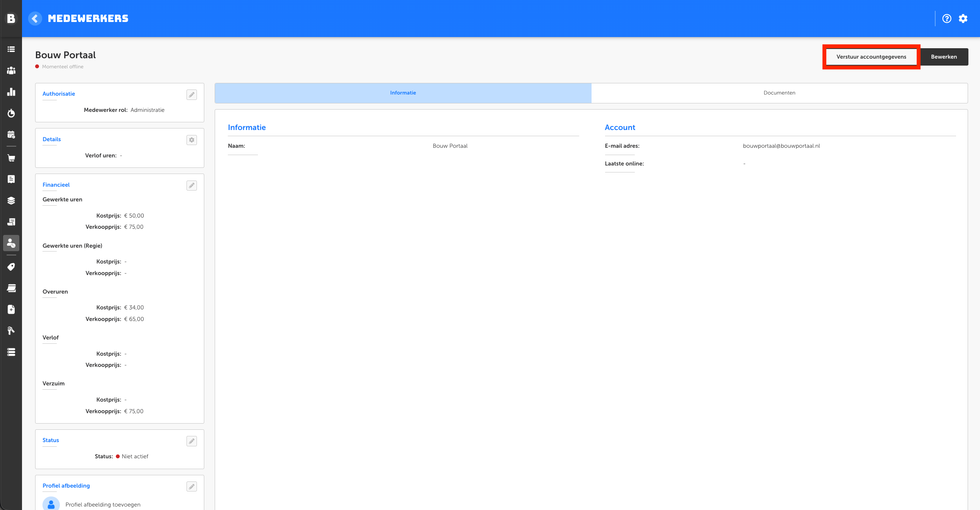Screen dimensions: 980x510
Task: Click Overuren Verkoopprijs € 65,00
Action: (134, 319)
